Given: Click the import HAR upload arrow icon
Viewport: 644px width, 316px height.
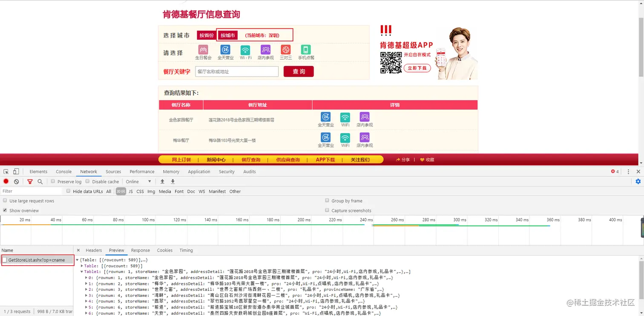Looking at the screenshot, I should pos(162,181).
